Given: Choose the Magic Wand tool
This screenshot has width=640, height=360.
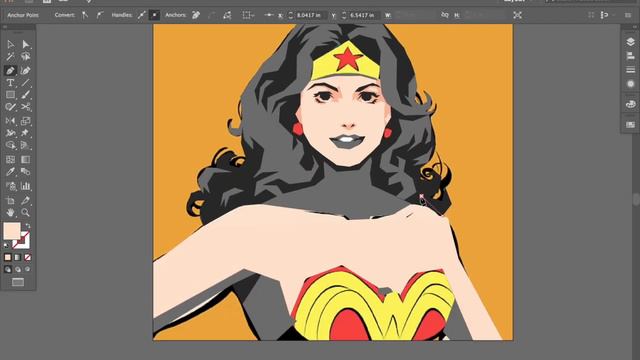Looking at the screenshot, I should pyautogui.click(x=10, y=56).
